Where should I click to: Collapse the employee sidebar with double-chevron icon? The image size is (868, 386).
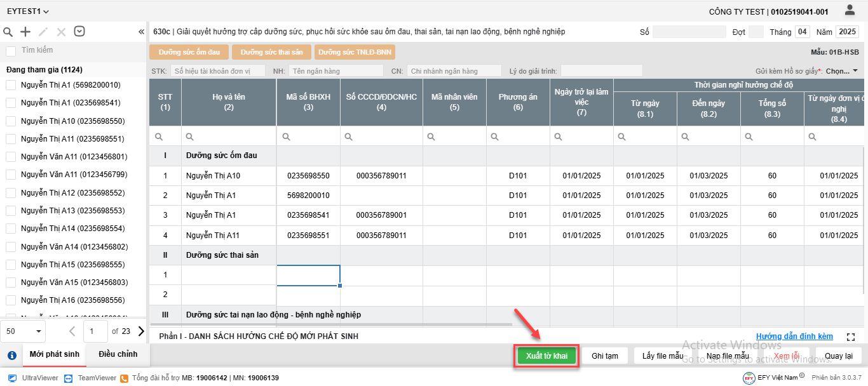(141, 32)
